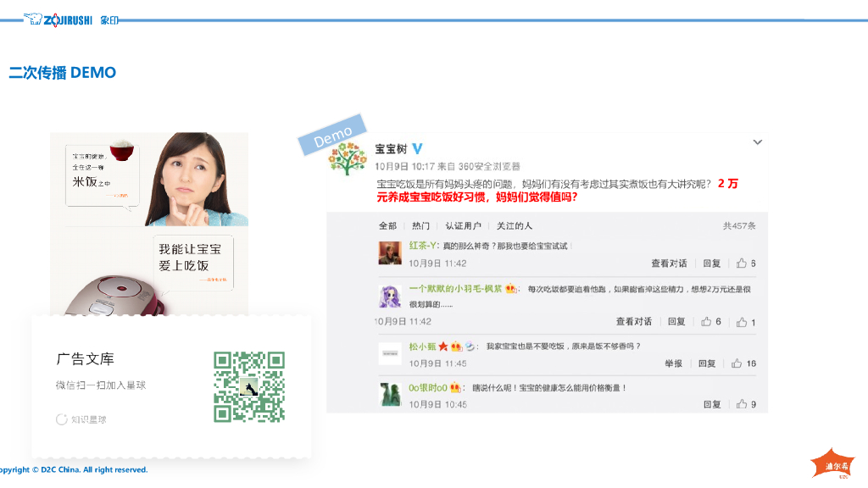Open 一个默默的小羽毛-枫紫 profile link
This screenshot has height=488, width=868.
455,289
